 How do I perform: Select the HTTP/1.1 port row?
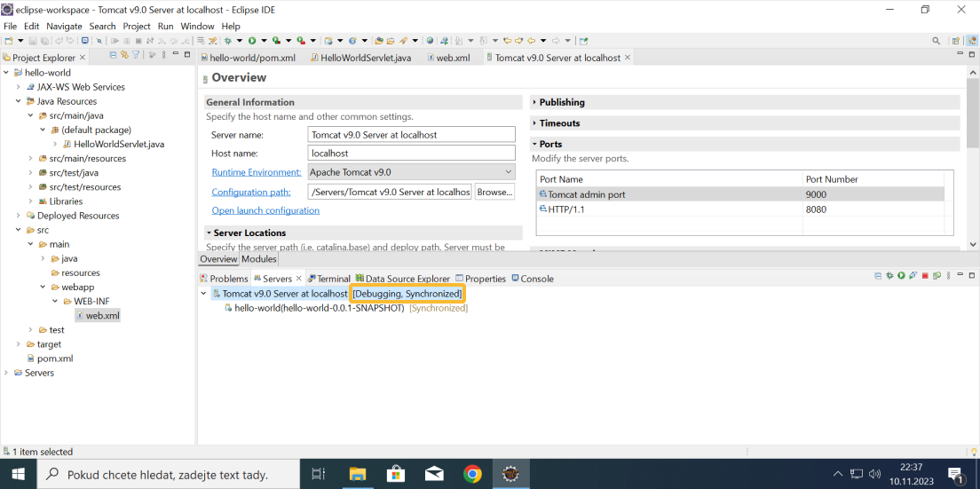click(x=740, y=209)
